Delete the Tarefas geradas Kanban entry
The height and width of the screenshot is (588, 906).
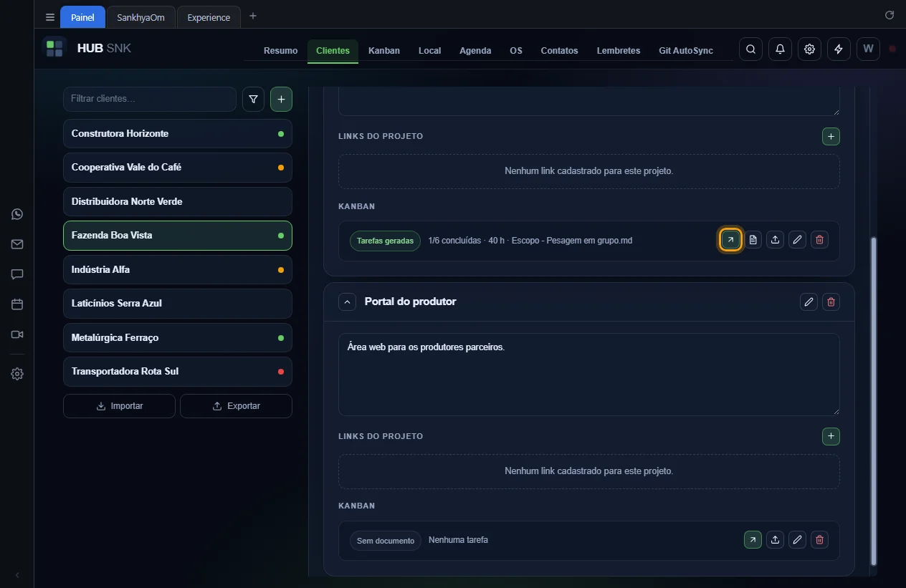820,240
